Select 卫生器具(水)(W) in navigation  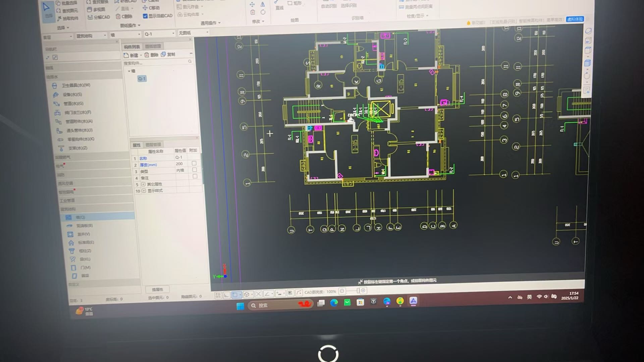pos(71,85)
